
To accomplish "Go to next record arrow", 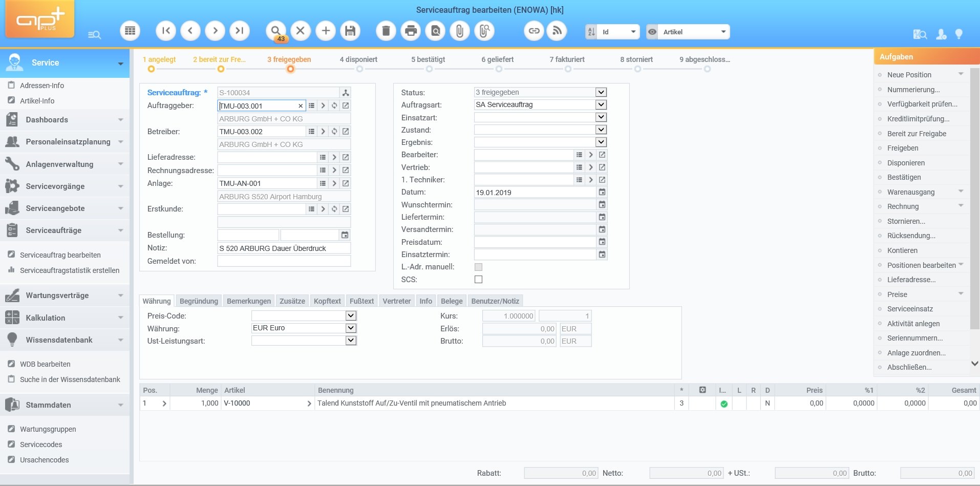I will (x=215, y=31).
